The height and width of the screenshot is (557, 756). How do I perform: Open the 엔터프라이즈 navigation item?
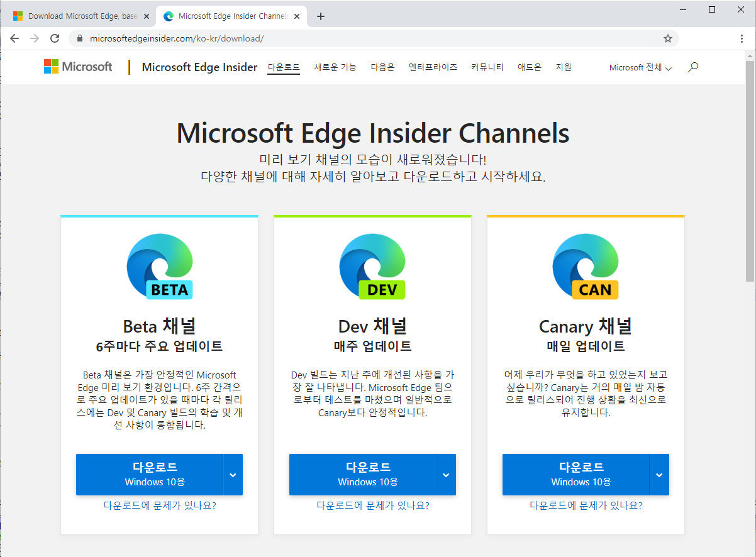click(x=433, y=67)
